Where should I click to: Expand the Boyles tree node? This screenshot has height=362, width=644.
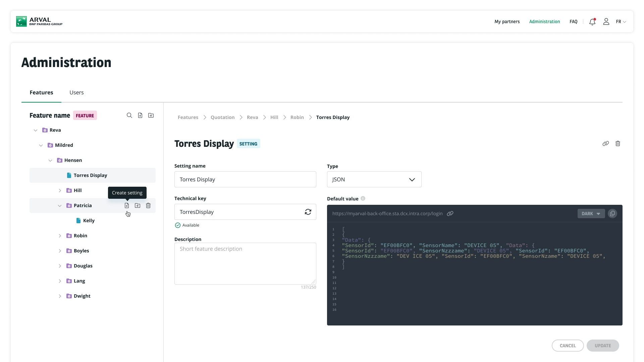click(x=60, y=251)
